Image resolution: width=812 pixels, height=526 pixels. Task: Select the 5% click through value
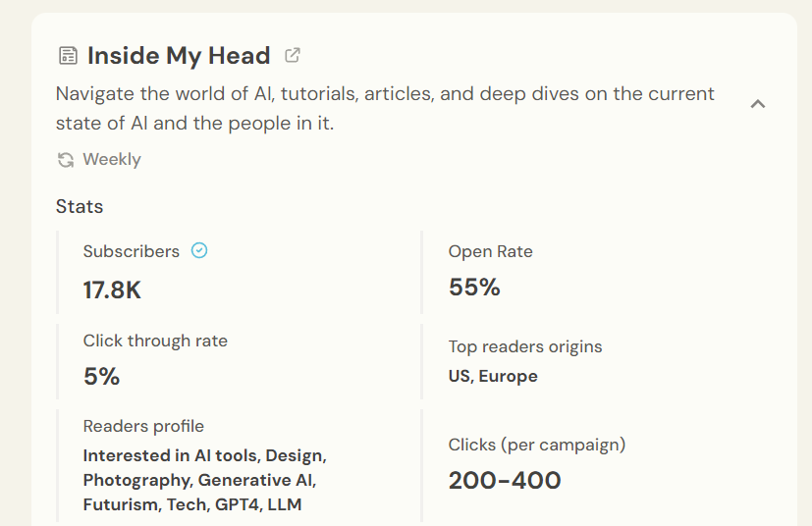tap(101, 377)
